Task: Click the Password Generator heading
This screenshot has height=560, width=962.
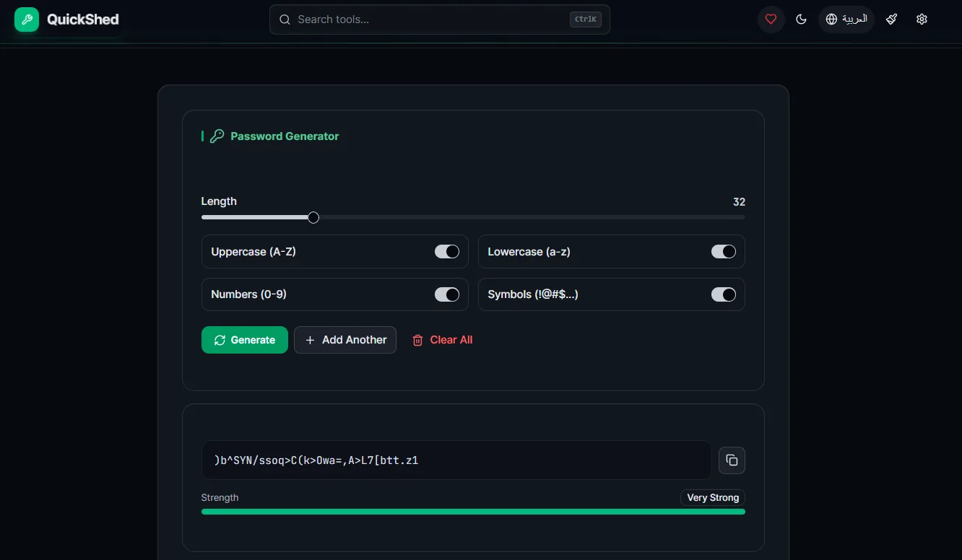Action: [285, 136]
